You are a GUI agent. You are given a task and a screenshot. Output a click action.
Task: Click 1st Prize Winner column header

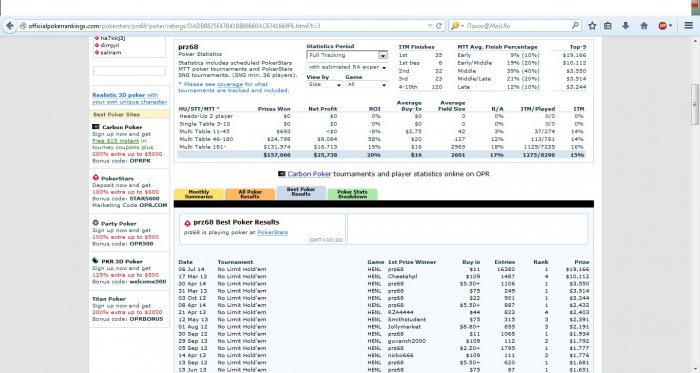coord(412,262)
